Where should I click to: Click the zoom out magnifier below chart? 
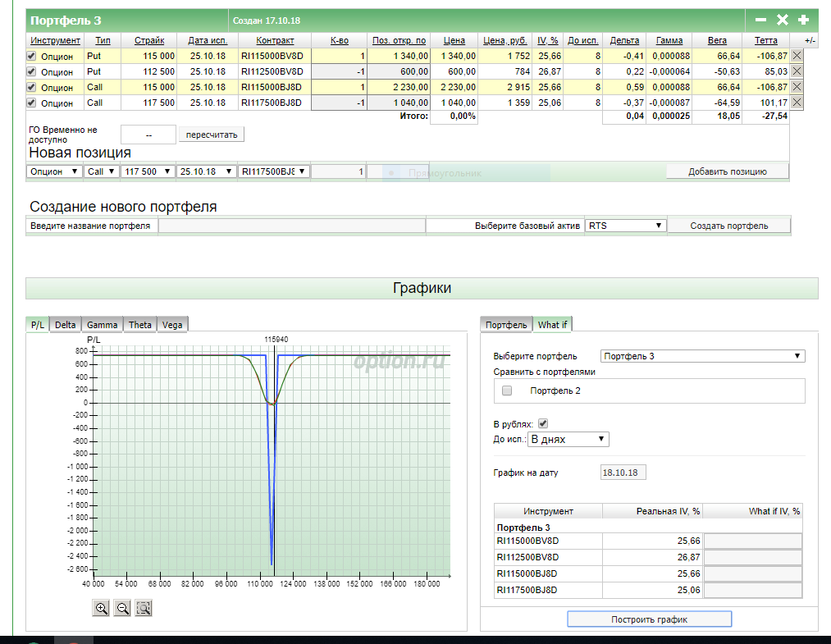[122, 608]
